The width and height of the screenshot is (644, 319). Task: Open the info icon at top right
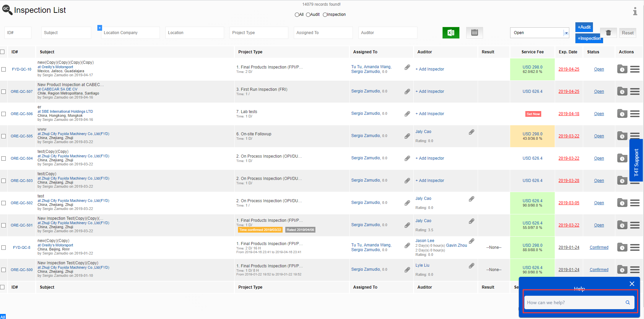point(635,11)
